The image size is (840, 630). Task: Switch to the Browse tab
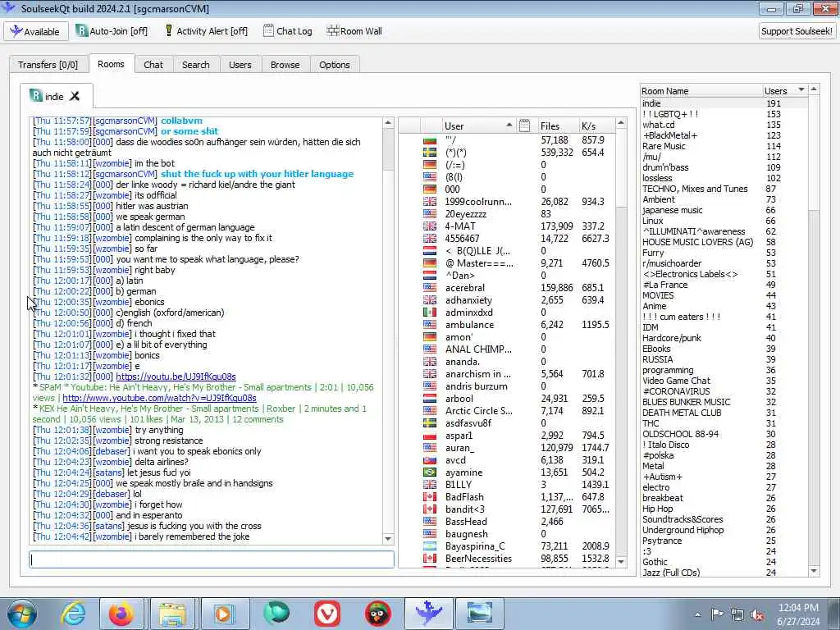pyautogui.click(x=285, y=64)
